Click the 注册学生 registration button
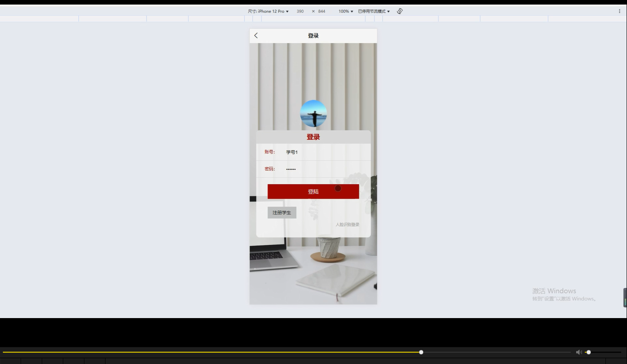This screenshot has width=627, height=364. coord(282,212)
